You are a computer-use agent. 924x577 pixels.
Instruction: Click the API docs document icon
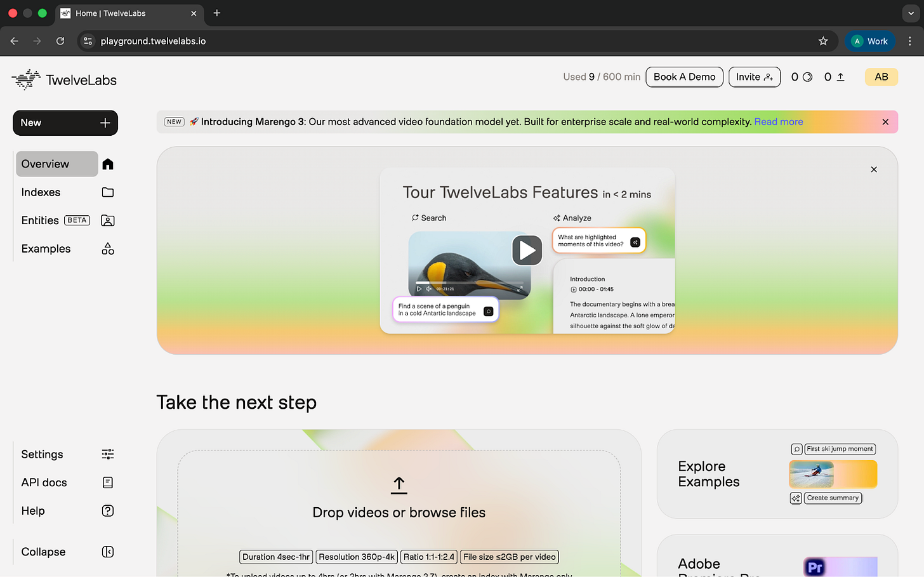pos(108,483)
